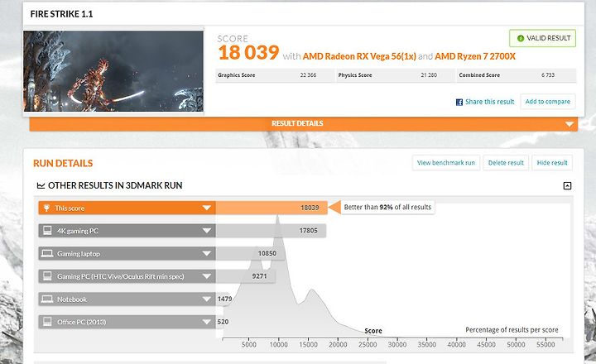Viewport: 596px width, 364px height.
Task: Click the 55000 axis label on chart
Action: pyautogui.click(x=546, y=345)
